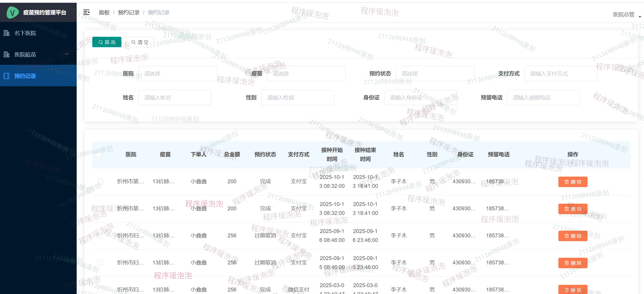Check the first table row checkbox
The image size is (644, 294).
(x=100, y=181)
